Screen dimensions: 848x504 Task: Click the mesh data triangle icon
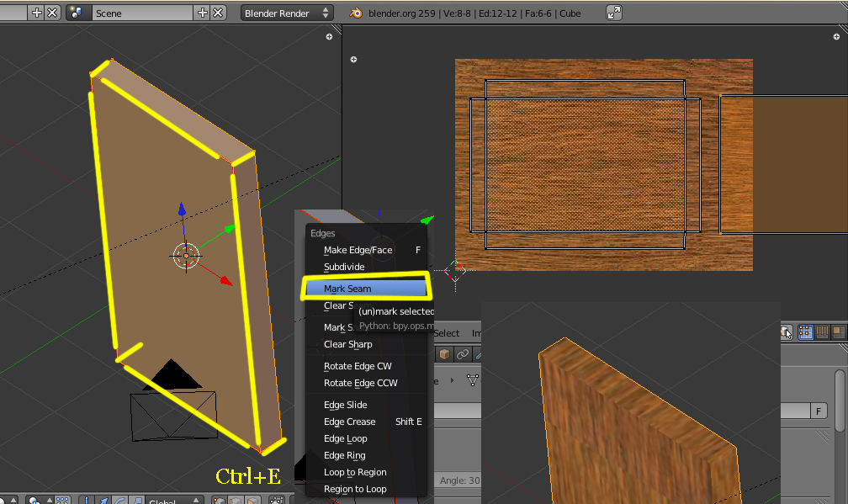coord(473,380)
